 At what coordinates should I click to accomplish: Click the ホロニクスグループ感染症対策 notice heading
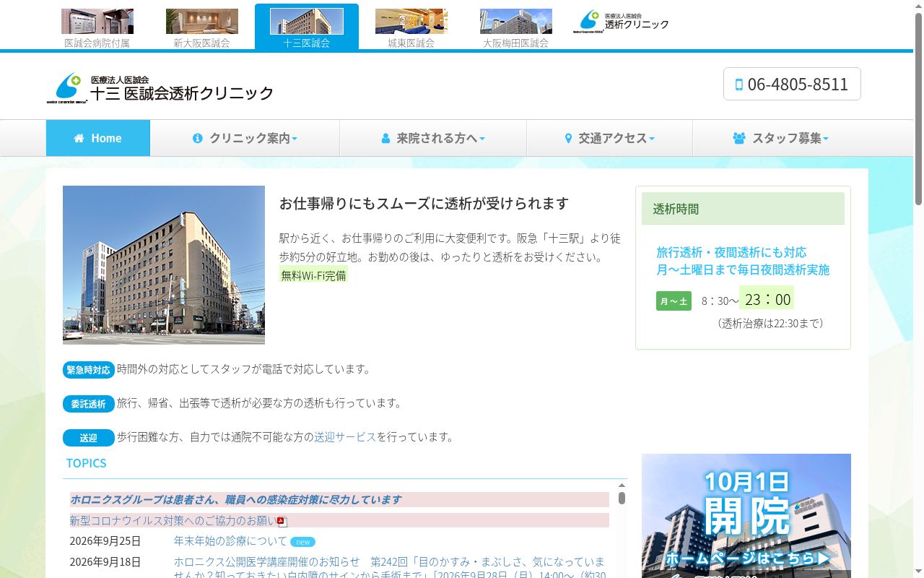(x=236, y=499)
